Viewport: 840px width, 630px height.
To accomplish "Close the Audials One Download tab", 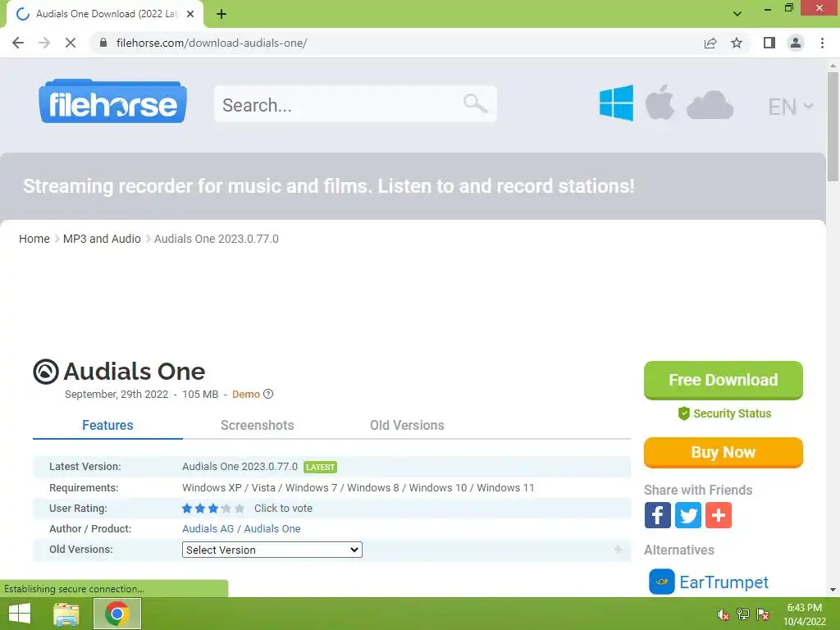I will (190, 14).
